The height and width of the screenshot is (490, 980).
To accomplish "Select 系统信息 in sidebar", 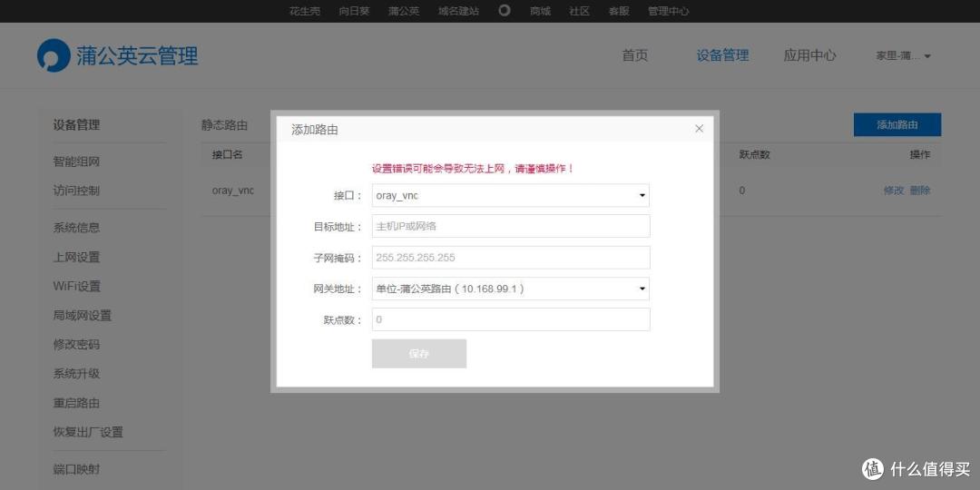I will pos(76,228).
